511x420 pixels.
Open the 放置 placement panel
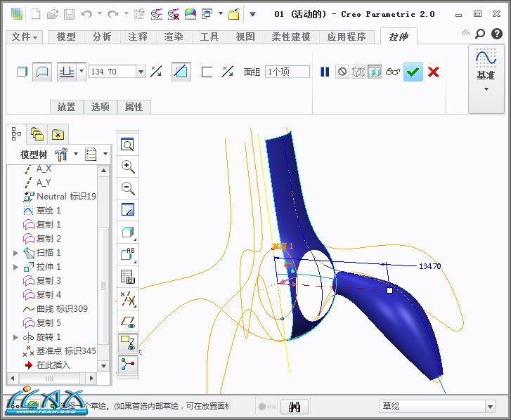click(x=67, y=107)
